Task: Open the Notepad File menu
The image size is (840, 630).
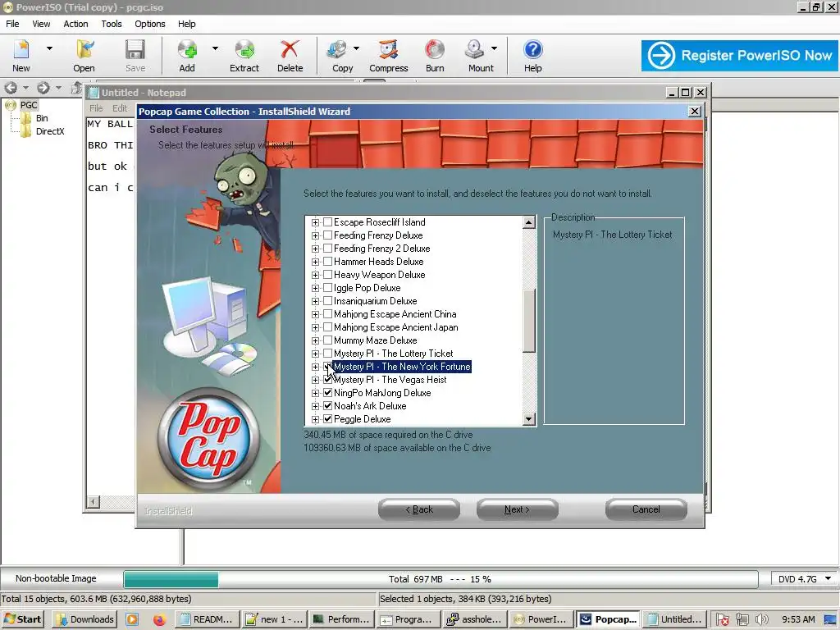Action: 97,108
